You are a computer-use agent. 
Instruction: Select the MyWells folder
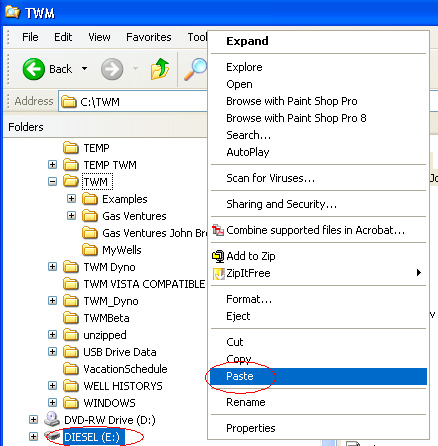(122, 250)
